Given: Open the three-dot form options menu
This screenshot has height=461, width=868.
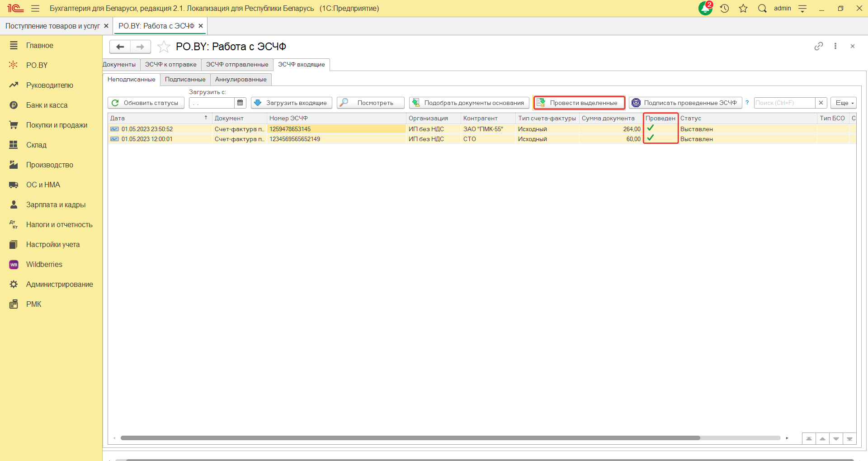Looking at the screenshot, I should (835, 46).
